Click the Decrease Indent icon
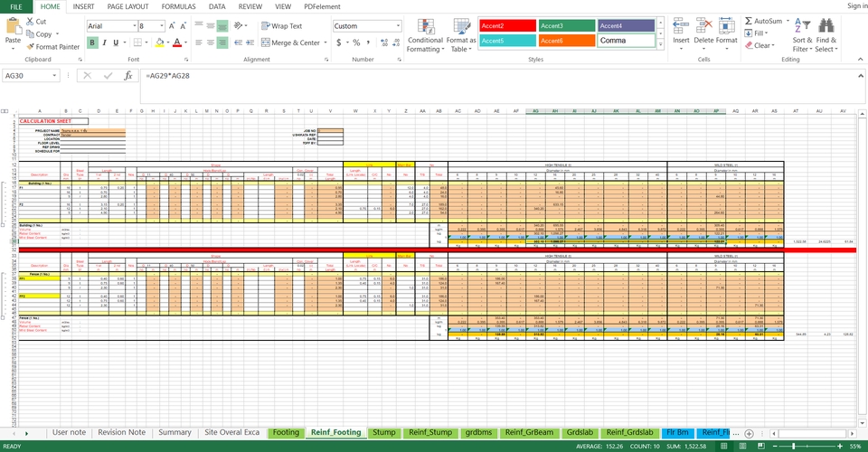This screenshot has width=868, height=452. [238, 42]
